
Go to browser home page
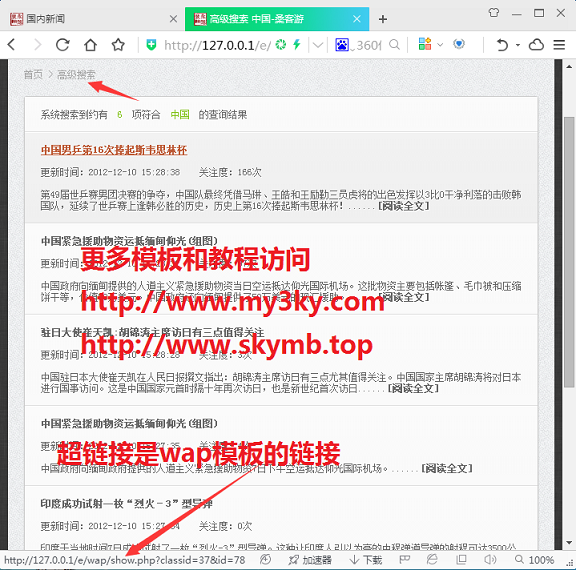90,45
